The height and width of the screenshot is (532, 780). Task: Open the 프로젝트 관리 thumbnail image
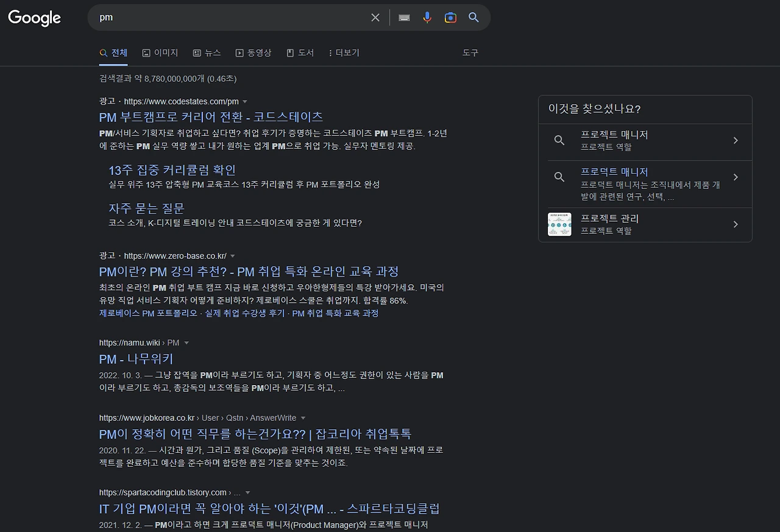click(x=559, y=224)
